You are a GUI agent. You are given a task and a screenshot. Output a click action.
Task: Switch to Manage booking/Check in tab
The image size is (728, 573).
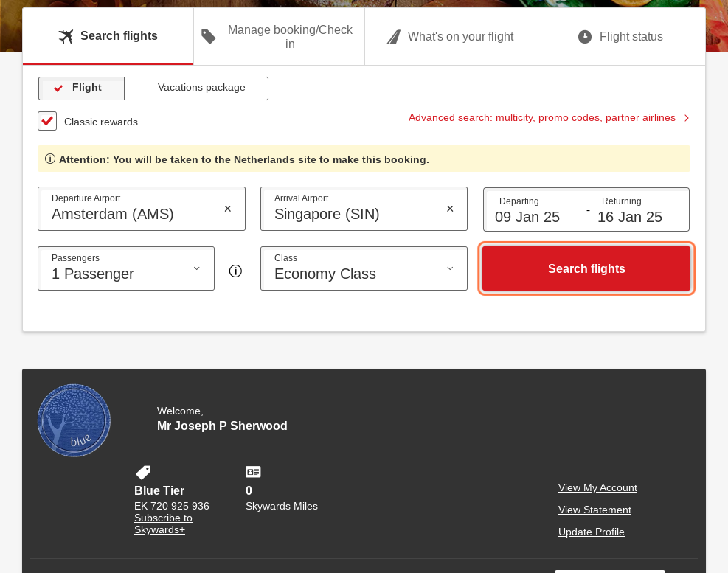[x=279, y=37]
